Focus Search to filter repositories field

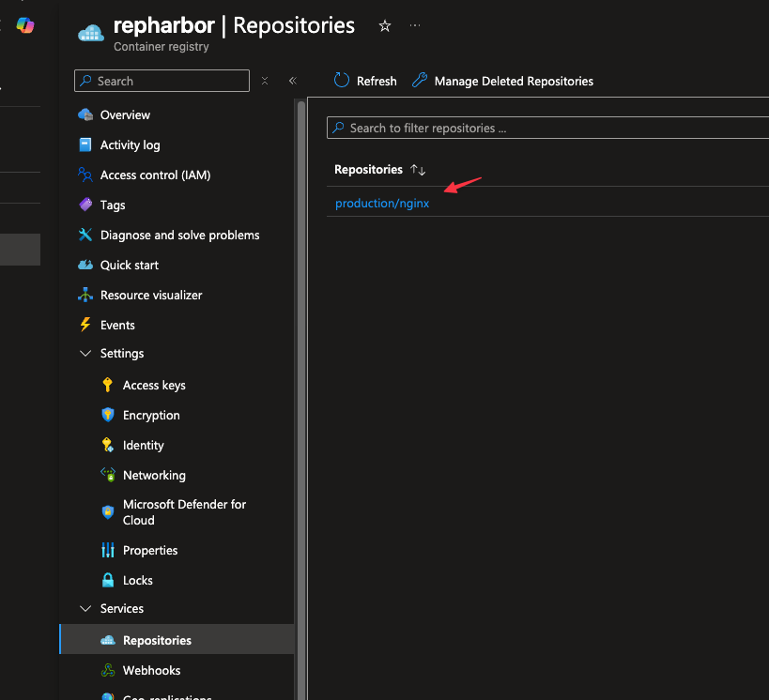pyautogui.click(x=547, y=128)
